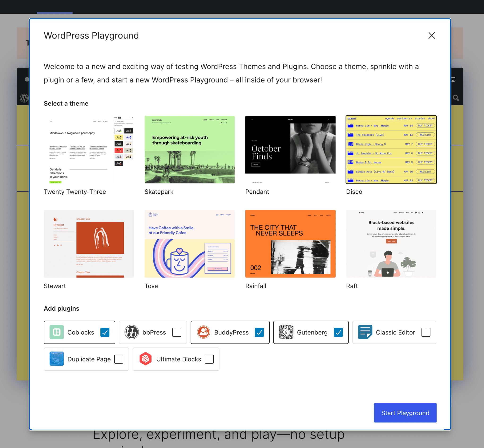This screenshot has height=448, width=484.
Task: Disable the Coblocks plugin checkbox
Action: (x=104, y=332)
